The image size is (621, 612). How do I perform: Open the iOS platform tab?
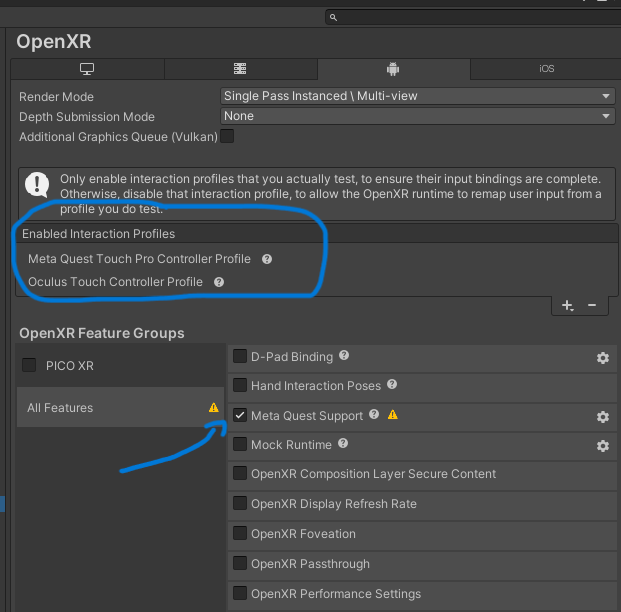tap(546, 69)
